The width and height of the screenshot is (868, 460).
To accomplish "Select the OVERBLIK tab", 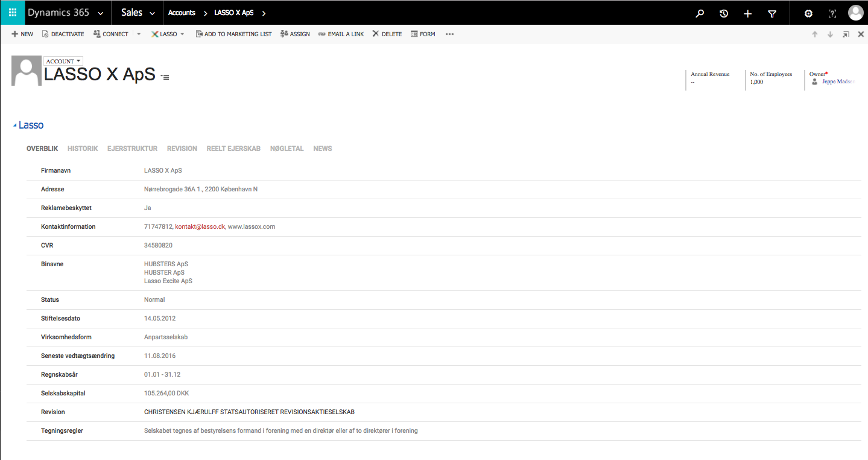I will [42, 149].
